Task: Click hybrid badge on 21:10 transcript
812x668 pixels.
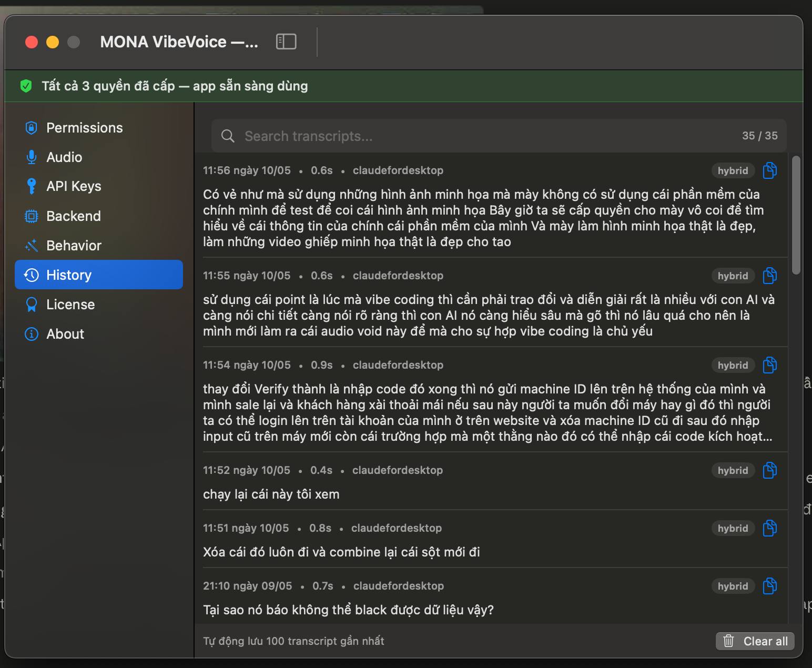Action: tap(733, 586)
